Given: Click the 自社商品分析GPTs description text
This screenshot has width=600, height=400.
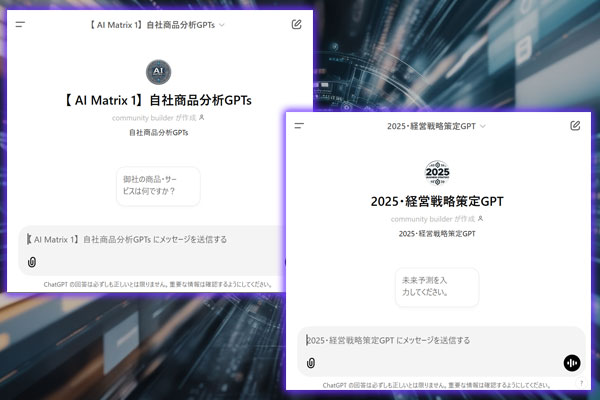Looking at the screenshot, I should pyautogui.click(x=158, y=133).
